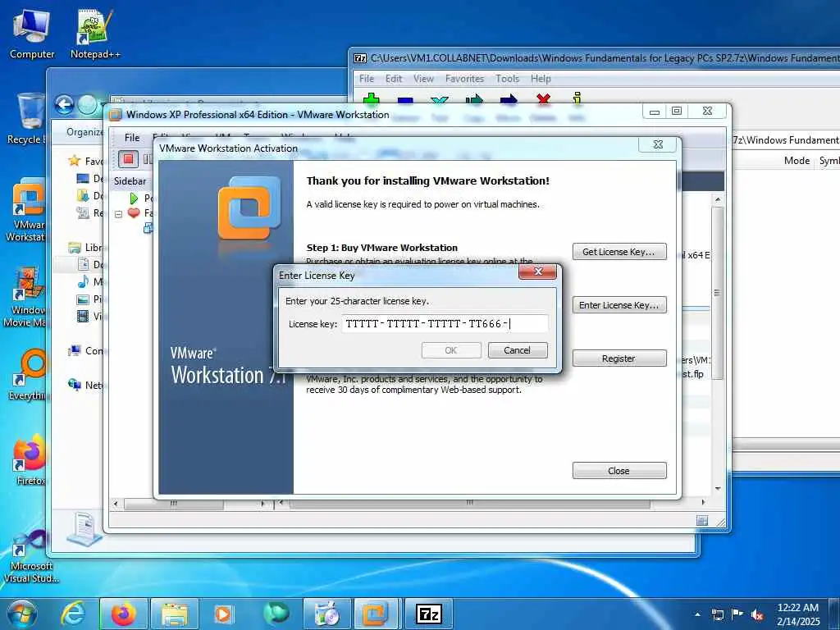The image size is (840, 630).
Task: Open Windows Movie Maker desktop shortcut
Action: [25, 296]
